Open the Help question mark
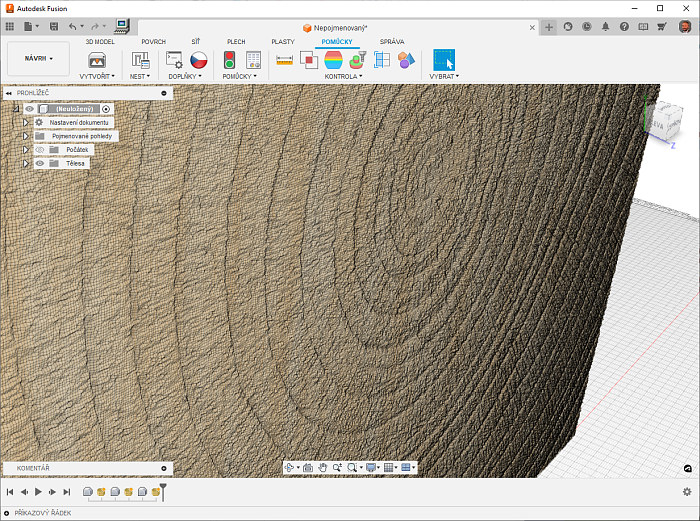Viewport: 700px width, 521px height. pos(624,27)
